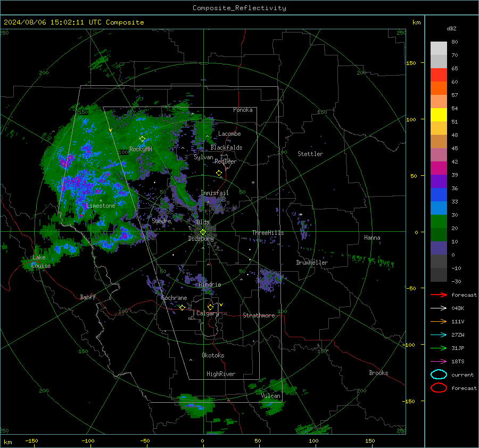Select the slate purple swatch below 10 dBZ
479x448 pixels.
click(439, 248)
